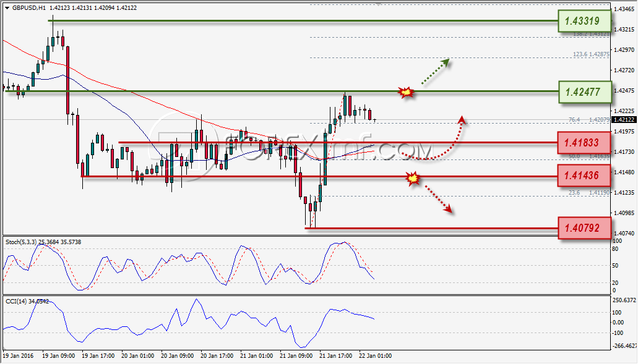638x364 pixels.
Task: Click time axis label 20 Jan 01:00
Action: [x=138, y=355]
